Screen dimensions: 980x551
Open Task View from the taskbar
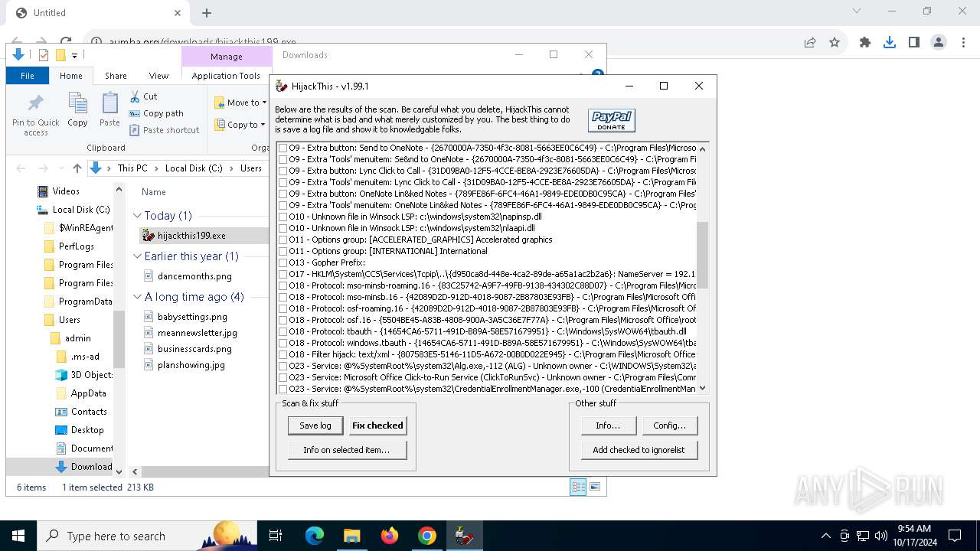pos(276,536)
